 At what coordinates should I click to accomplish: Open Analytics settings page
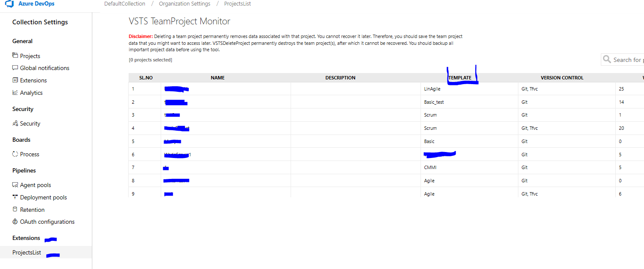(x=31, y=93)
